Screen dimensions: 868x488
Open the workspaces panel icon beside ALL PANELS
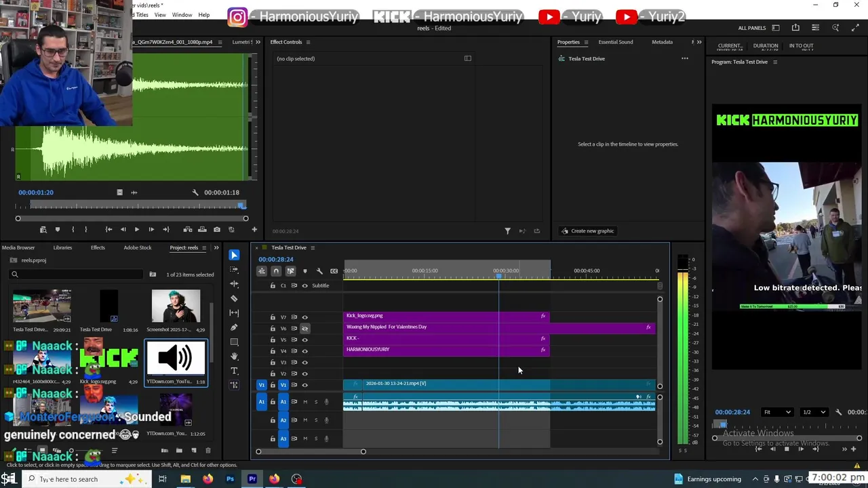(x=775, y=28)
